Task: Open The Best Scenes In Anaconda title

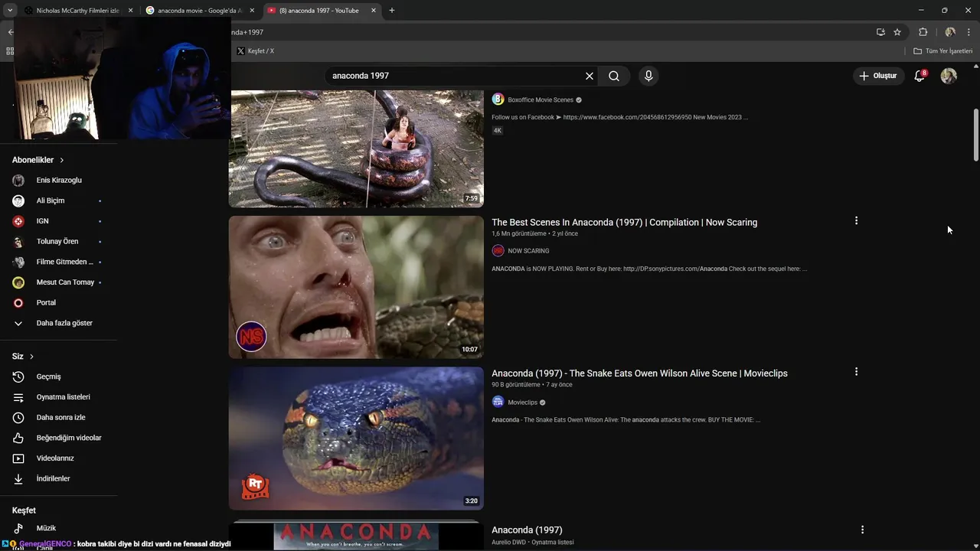Action: pyautogui.click(x=624, y=222)
